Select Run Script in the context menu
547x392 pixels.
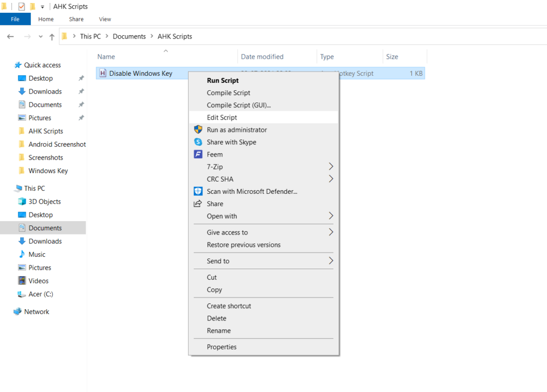point(223,81)
